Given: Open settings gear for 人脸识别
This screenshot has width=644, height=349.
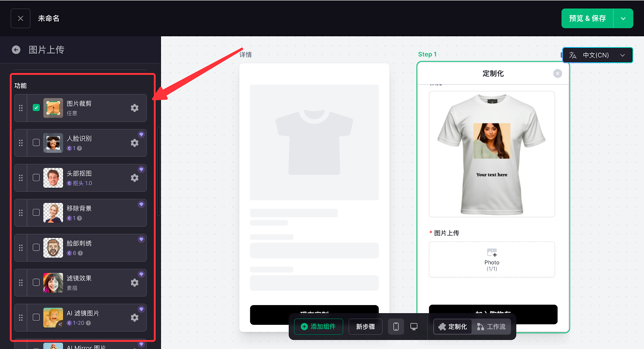Looking at the screenshot, I should (134, 143).
